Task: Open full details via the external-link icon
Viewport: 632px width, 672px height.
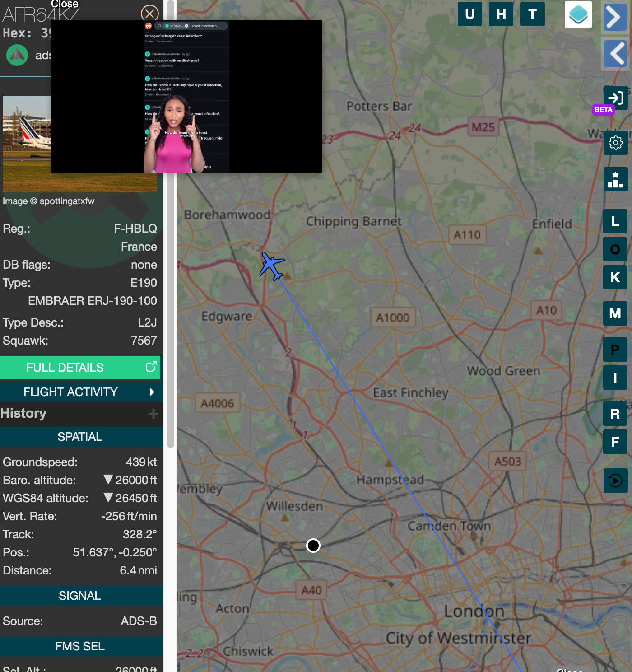Action: 150,367
